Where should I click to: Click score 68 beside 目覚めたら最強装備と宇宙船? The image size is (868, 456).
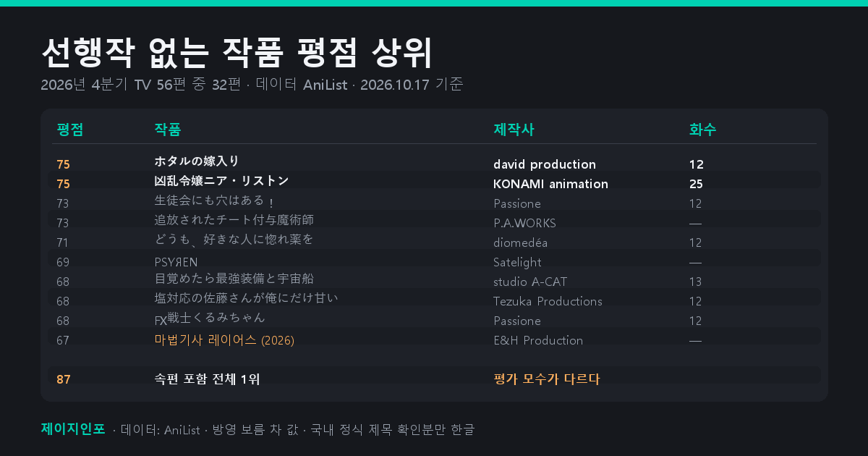[63, 282]
